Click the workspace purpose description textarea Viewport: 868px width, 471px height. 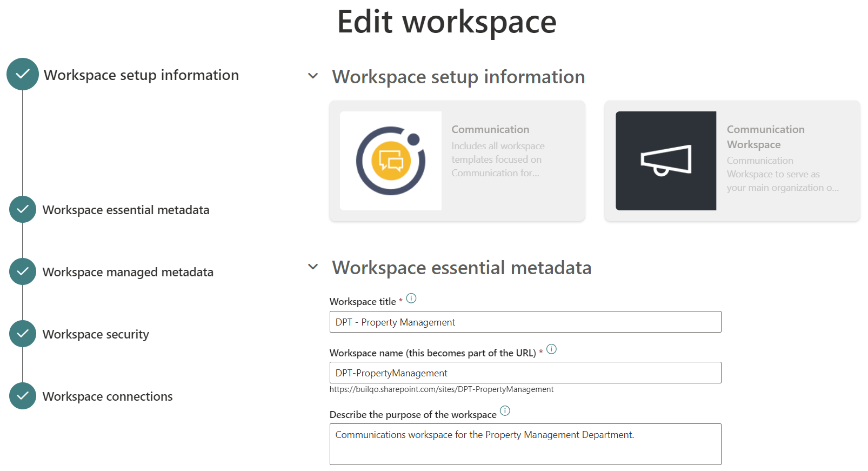(525, 444)
